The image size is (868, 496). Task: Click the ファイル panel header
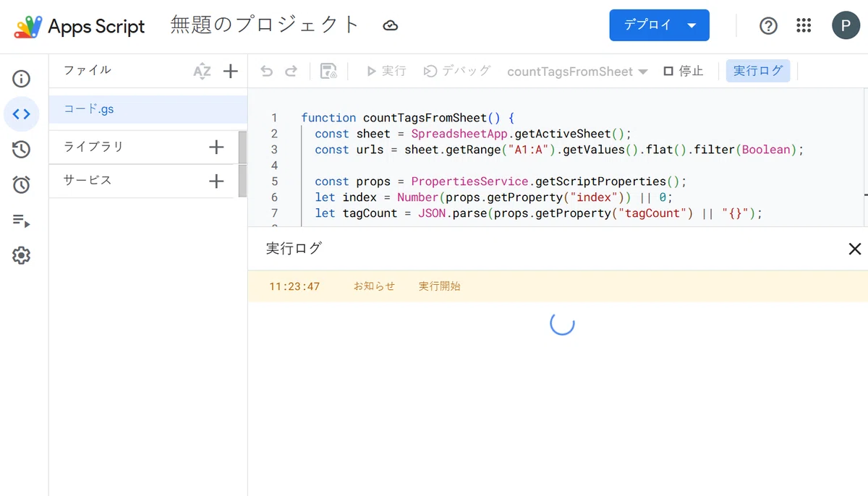(x=88, y=70)
